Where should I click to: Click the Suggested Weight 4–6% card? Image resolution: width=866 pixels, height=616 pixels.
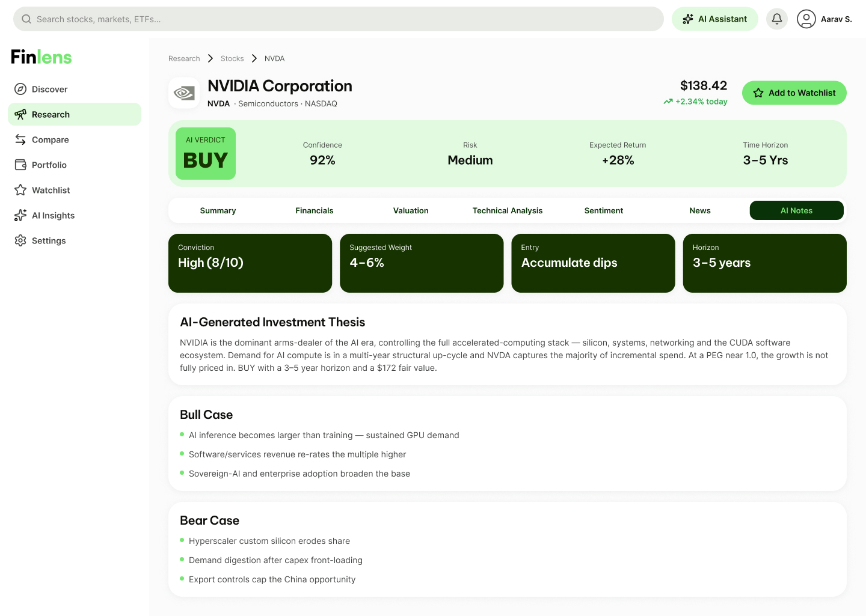pyautogui.click(x=422, y=263)
